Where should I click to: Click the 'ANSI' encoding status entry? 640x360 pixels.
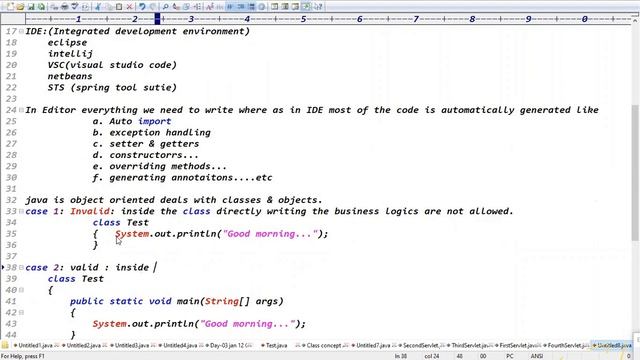pyautogui.click(x=537, y=356)
